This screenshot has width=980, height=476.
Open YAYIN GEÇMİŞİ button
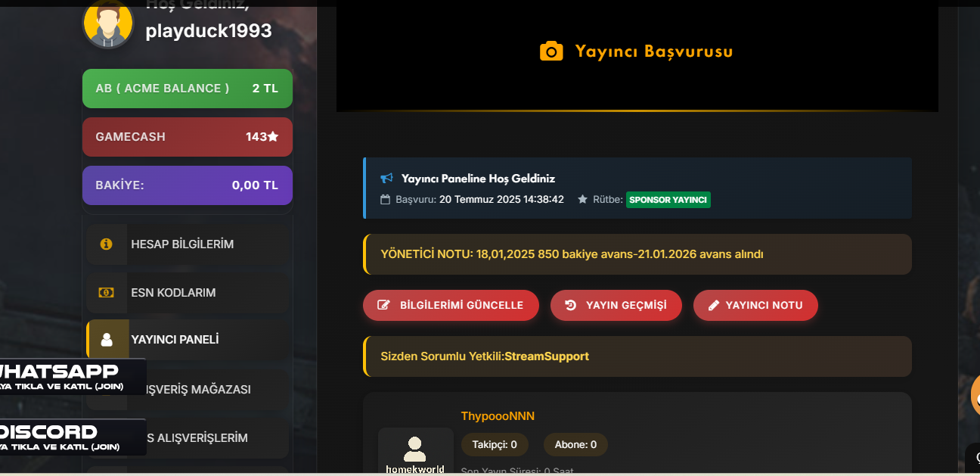pyautogui.click(x=616, y=305)
